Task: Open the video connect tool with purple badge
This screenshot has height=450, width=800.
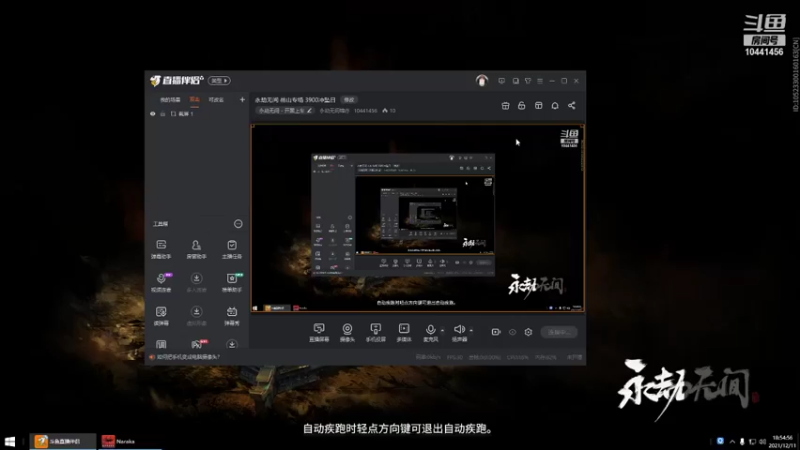Action: [161, 283]
